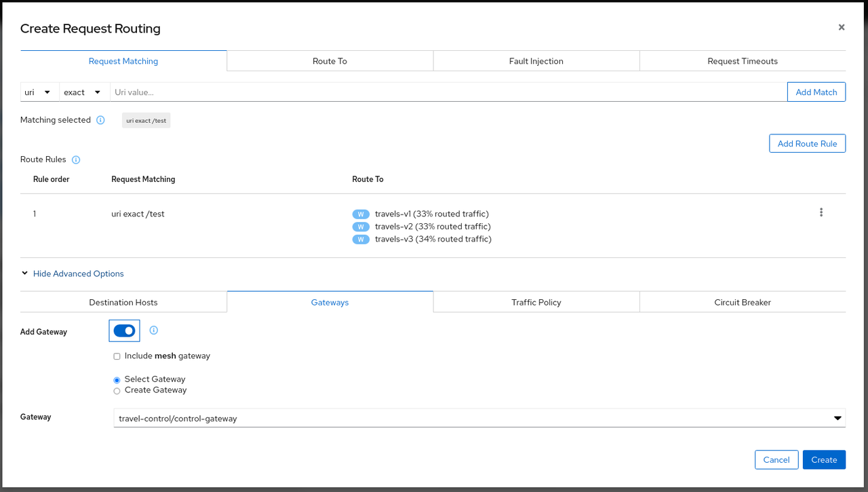Open the Circuit Breaker tab
Viewport: 868px width, 492px height.
pyautogui.click(x=742, y=302)
